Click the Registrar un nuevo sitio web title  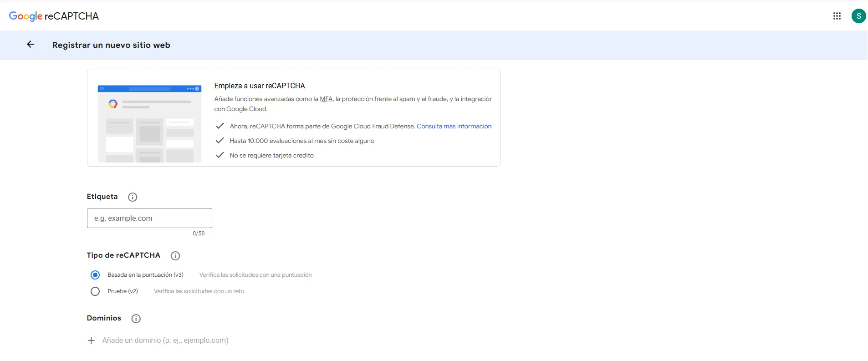pos(111,45)
